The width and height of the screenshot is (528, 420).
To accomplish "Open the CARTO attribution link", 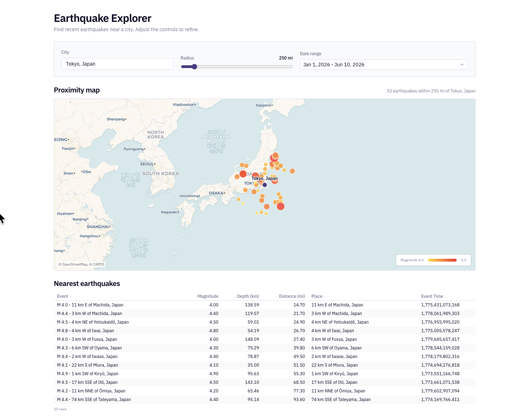I will click(98, 264).
